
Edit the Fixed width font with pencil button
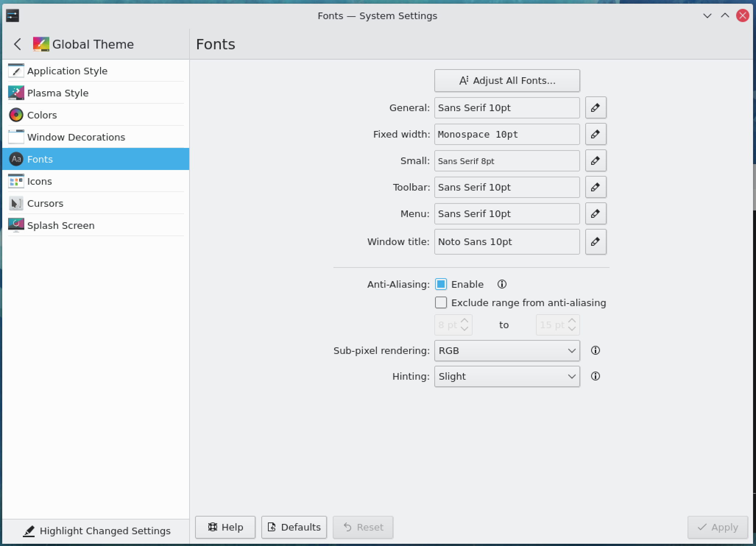click(596, 134)
